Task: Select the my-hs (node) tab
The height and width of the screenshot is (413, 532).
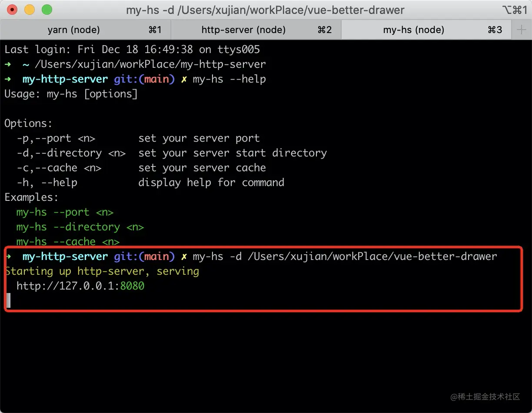Action: tap(426, 30)
